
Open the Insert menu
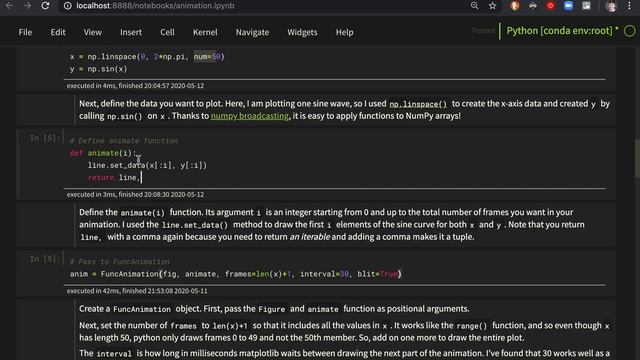(131, 32)
